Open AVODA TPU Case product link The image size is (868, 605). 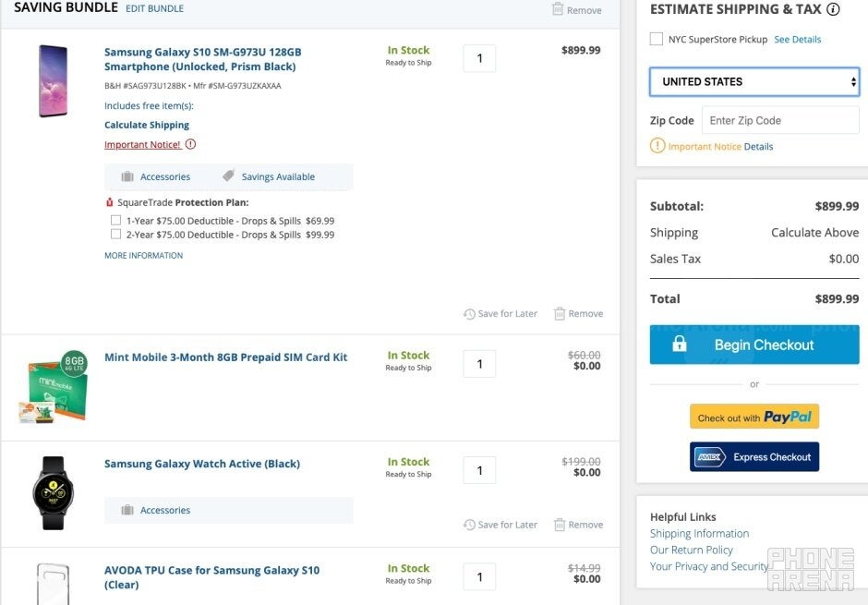click(212, 577)
